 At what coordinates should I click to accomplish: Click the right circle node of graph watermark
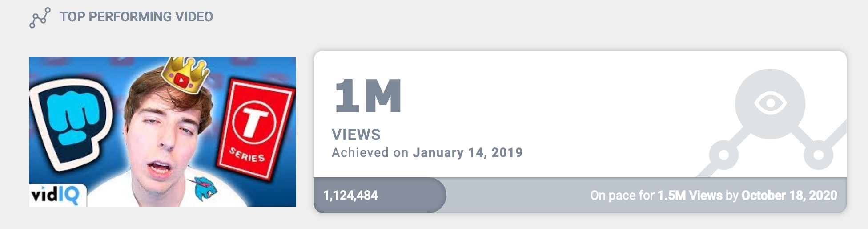[818, 155]
